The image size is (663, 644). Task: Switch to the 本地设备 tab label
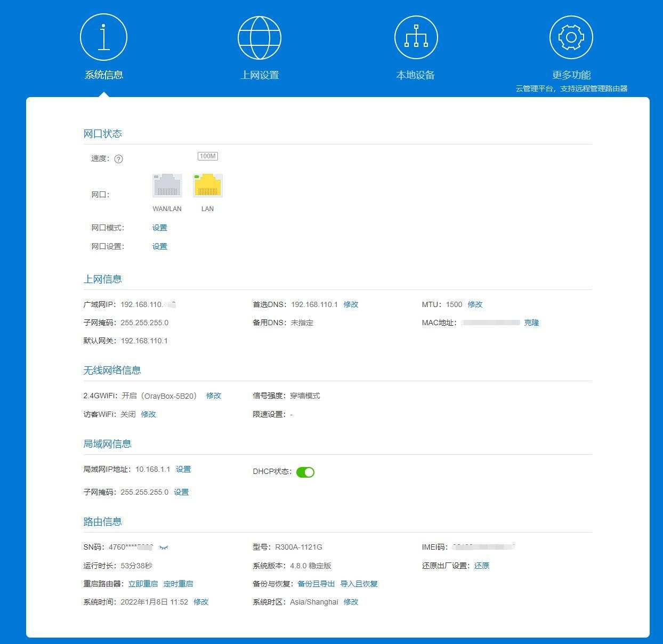coord(416,75)
